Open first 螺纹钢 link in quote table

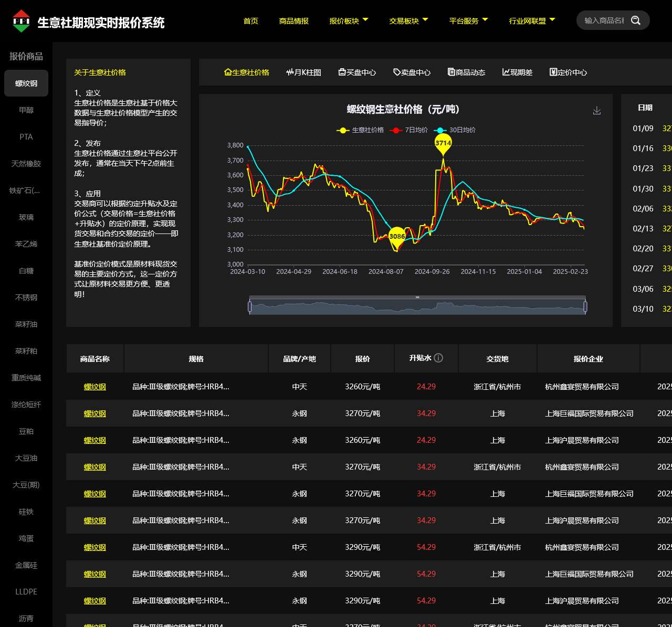[95, 387]
